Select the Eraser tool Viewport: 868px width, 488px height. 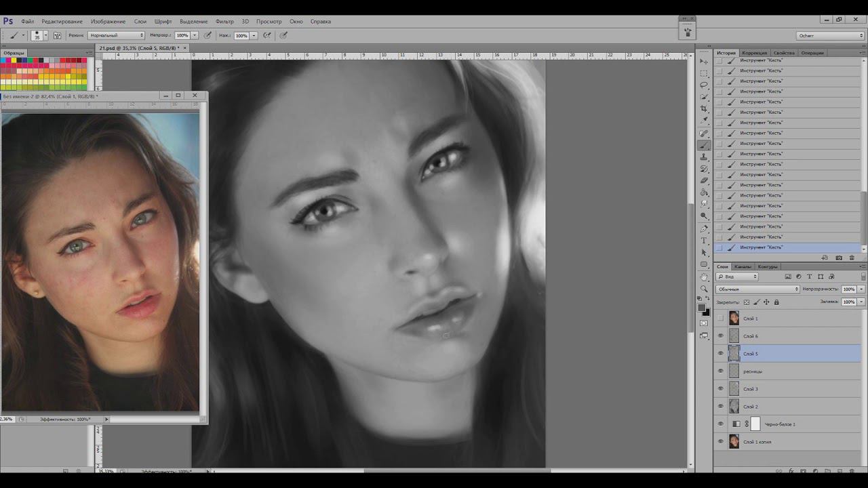point(704,180)
